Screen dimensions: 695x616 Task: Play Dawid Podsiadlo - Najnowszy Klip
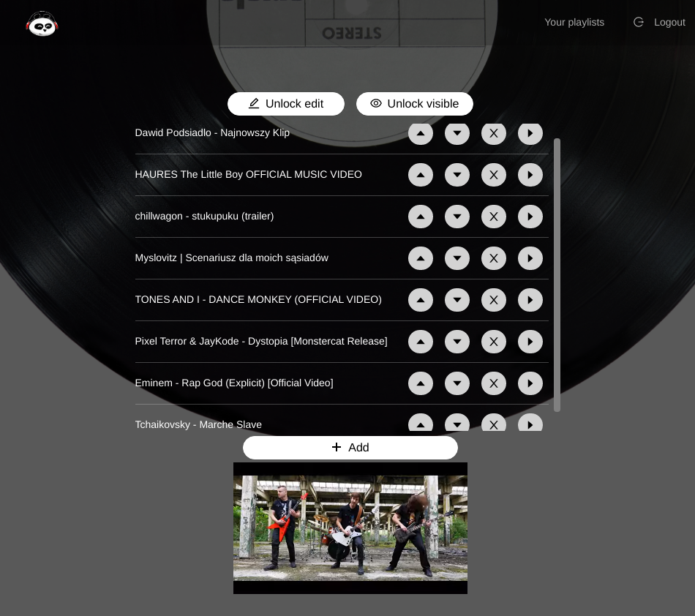pos(530,133)
